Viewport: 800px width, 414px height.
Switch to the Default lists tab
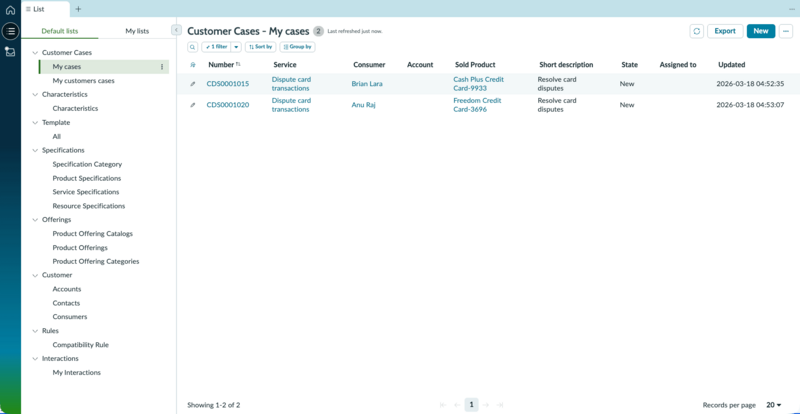pos(60,31)
